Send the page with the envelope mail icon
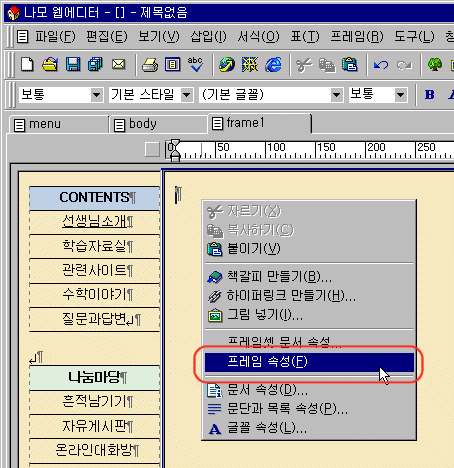This screenshot has height=468, width=454. pyautogui.click(x=118, y=64)
